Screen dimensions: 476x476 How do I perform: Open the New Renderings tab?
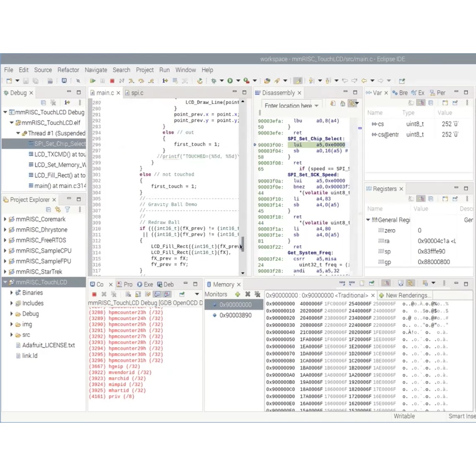(x=405, y=295)
